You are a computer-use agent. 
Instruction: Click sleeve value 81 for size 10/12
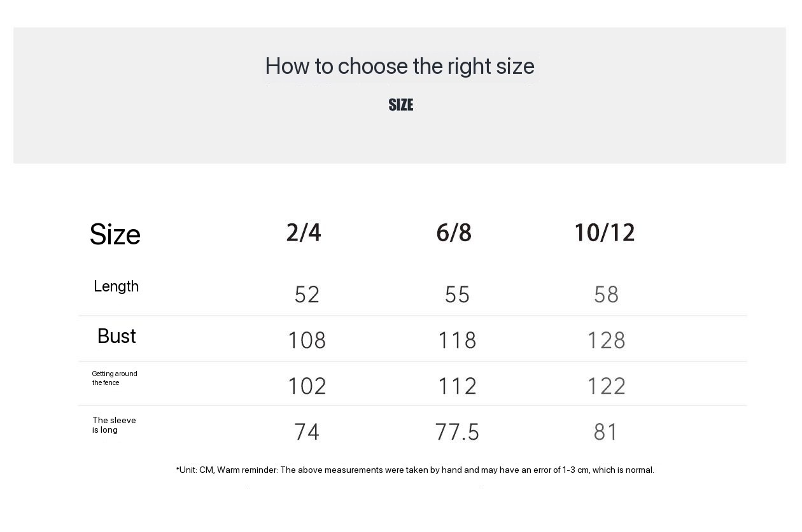tap(605, 432)
